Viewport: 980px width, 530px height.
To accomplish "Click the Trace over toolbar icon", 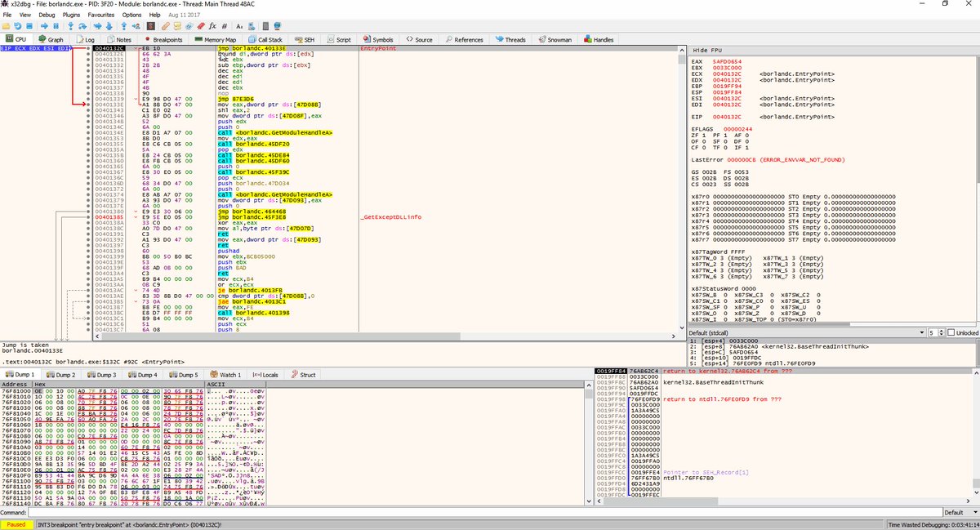I will coord(109,26).
